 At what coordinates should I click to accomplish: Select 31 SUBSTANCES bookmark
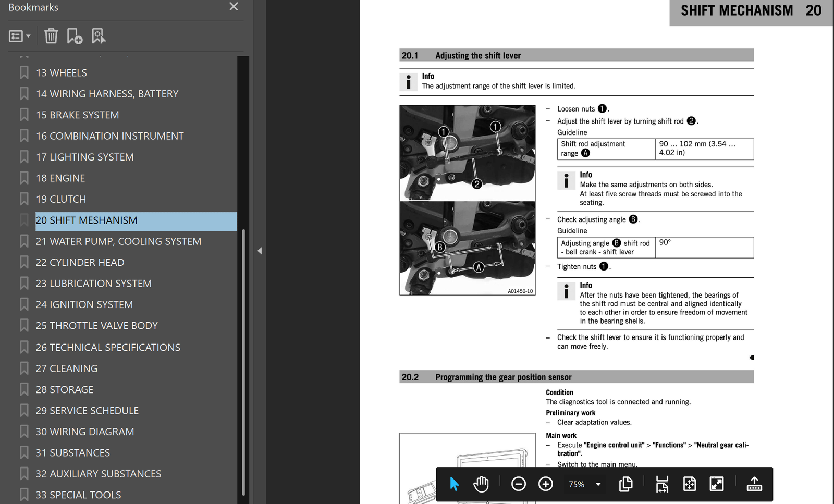click(x=72, y=453)
